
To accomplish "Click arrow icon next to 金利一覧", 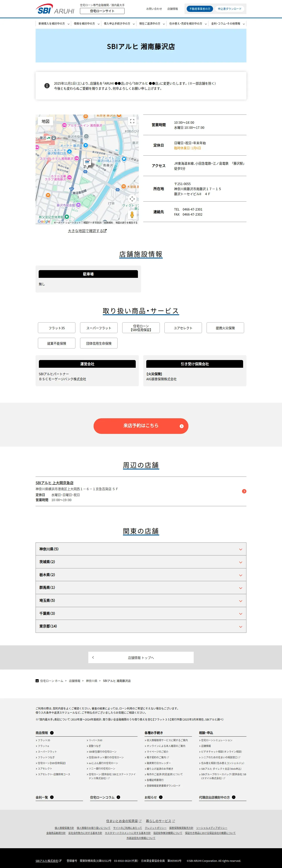I will point(52,797).
